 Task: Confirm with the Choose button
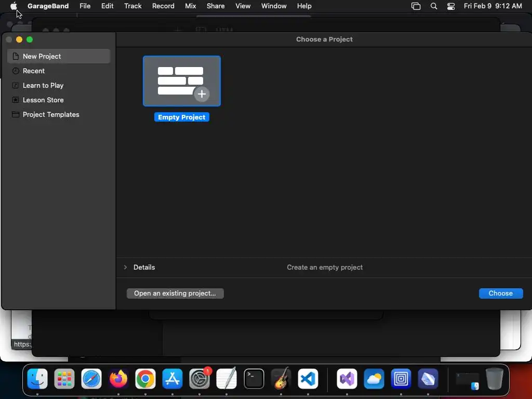[501, 294]
